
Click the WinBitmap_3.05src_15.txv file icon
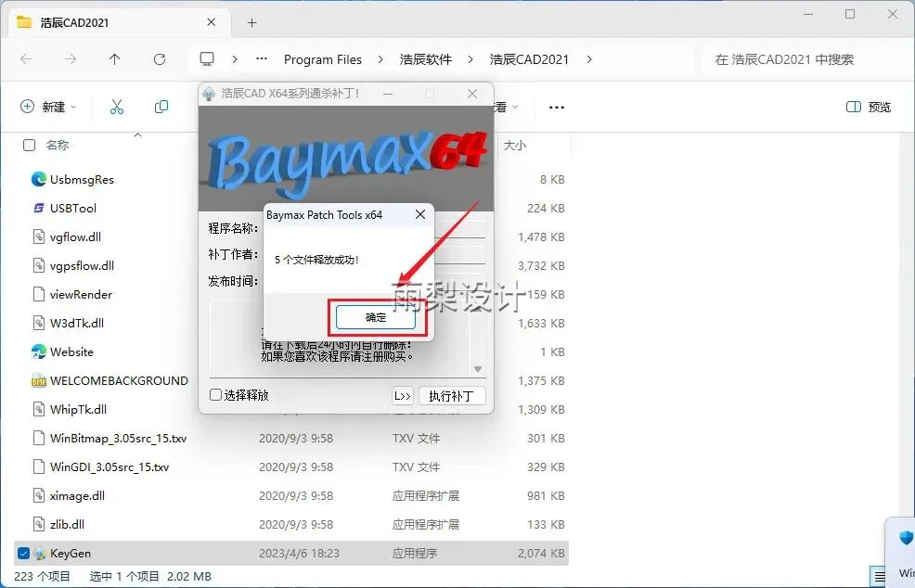pos(39,438)
